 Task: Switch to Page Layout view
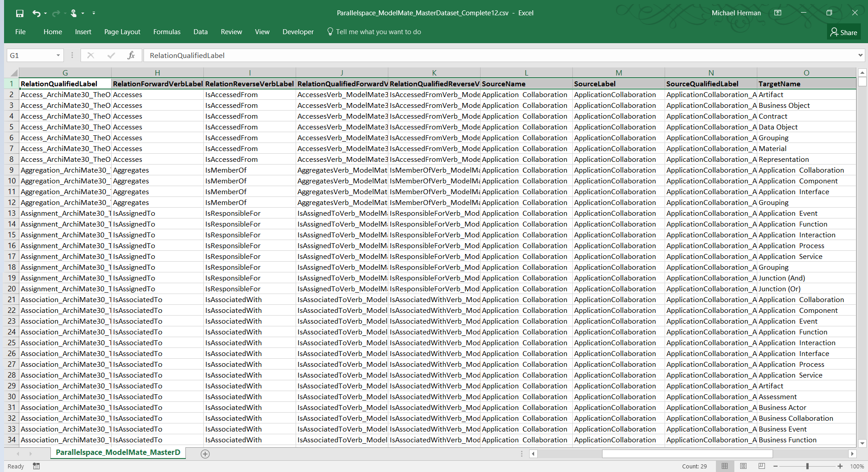point(743,466)
